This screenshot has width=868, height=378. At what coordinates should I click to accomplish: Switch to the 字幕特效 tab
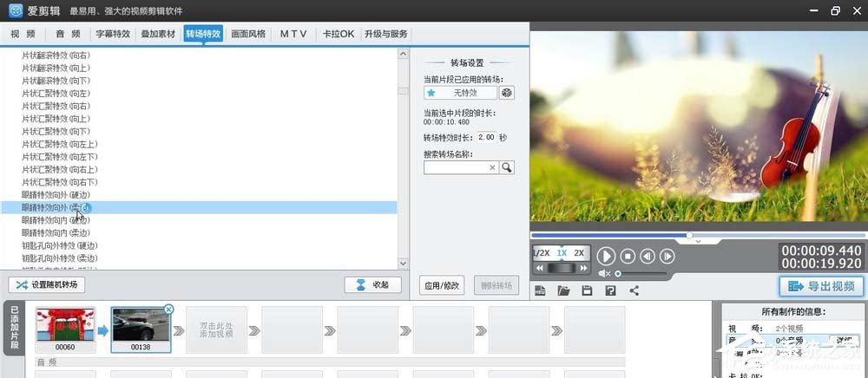click(113, 34)
